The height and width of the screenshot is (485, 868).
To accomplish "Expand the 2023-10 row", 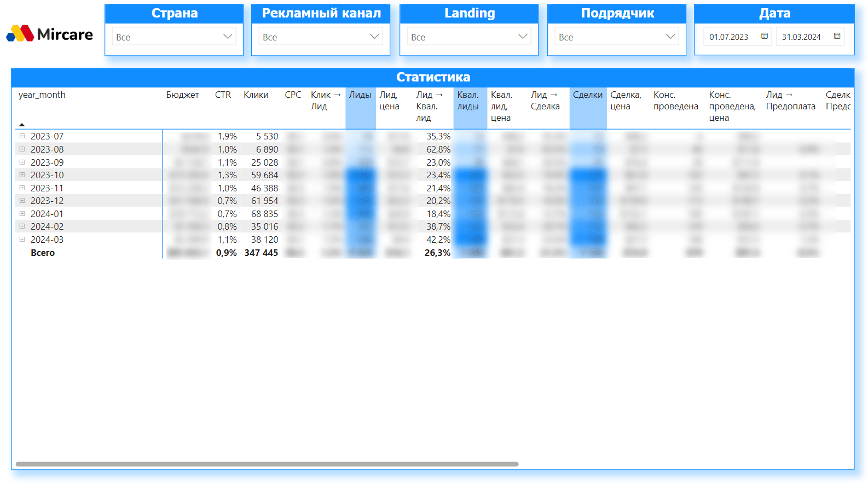I will (x=22, y=175).
